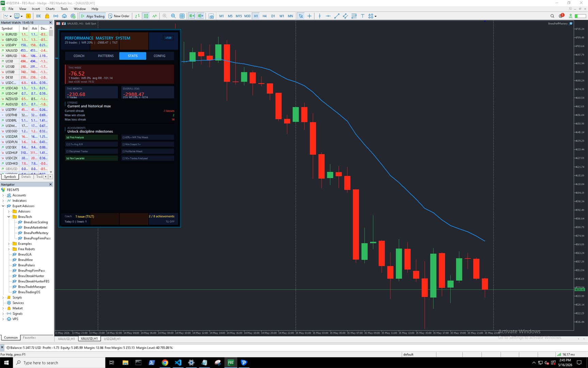The image size is (588, 368).
Task: Expand the Indicators tree node
Action: click(x=3, y=201)
